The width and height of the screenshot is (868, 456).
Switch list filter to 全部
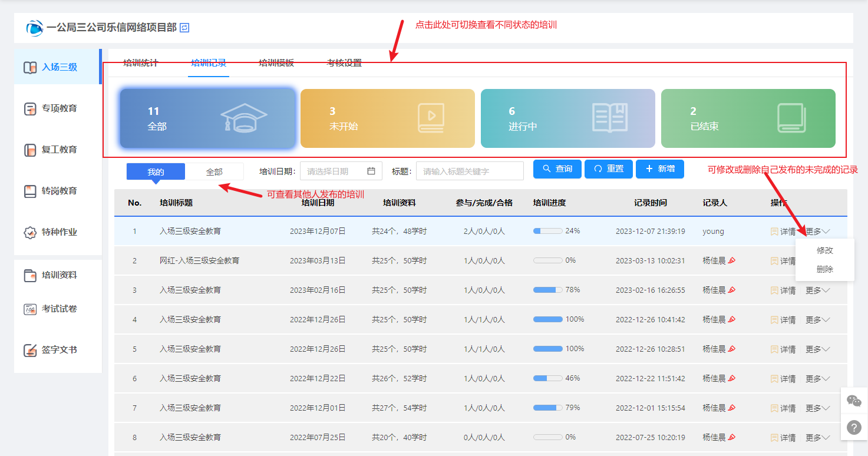(x=214, y=172)
